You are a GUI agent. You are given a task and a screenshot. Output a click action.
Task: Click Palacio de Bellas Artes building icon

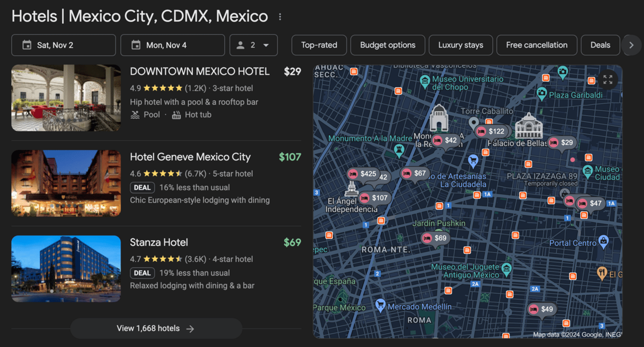[529, 126]
